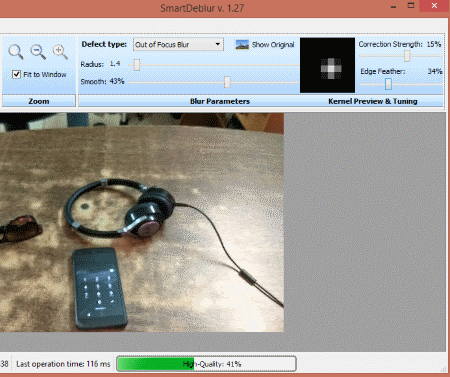This screenshot has width=450, height=377.
Task: Click the Kernel Preview & Tuning label
Action: coord(373,101)
